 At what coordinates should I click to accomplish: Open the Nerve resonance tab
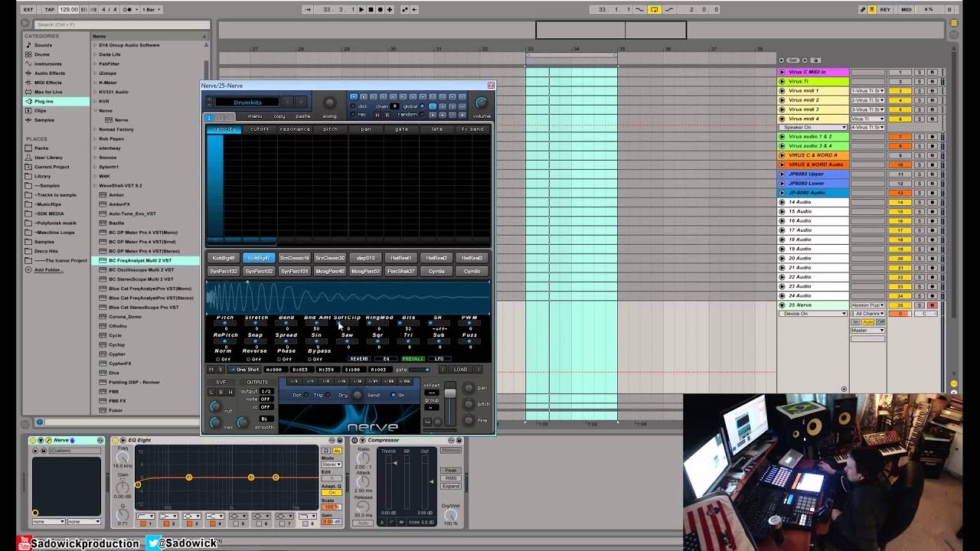point(295,129)
